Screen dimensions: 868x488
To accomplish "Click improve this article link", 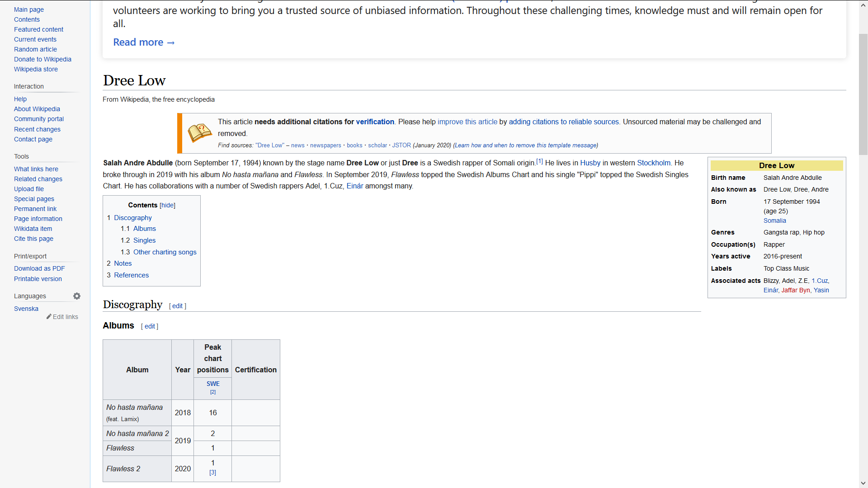I will click(x=467, y=122).
